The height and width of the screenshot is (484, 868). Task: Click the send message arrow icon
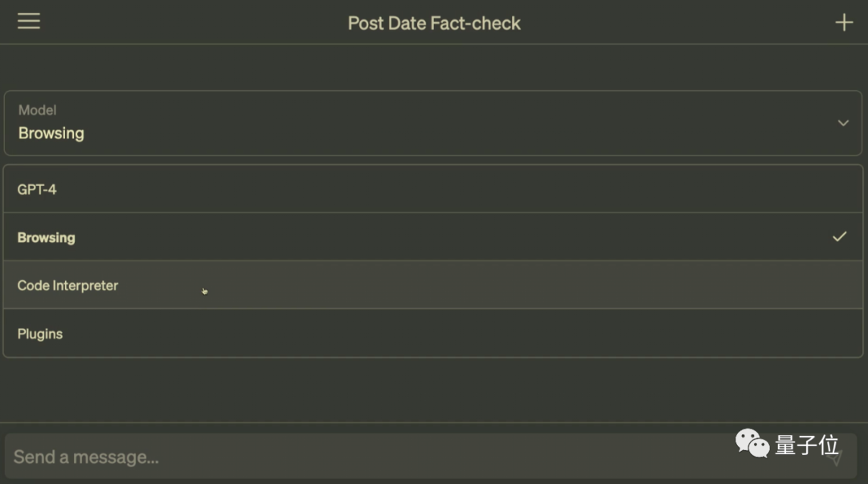(835, 458)
